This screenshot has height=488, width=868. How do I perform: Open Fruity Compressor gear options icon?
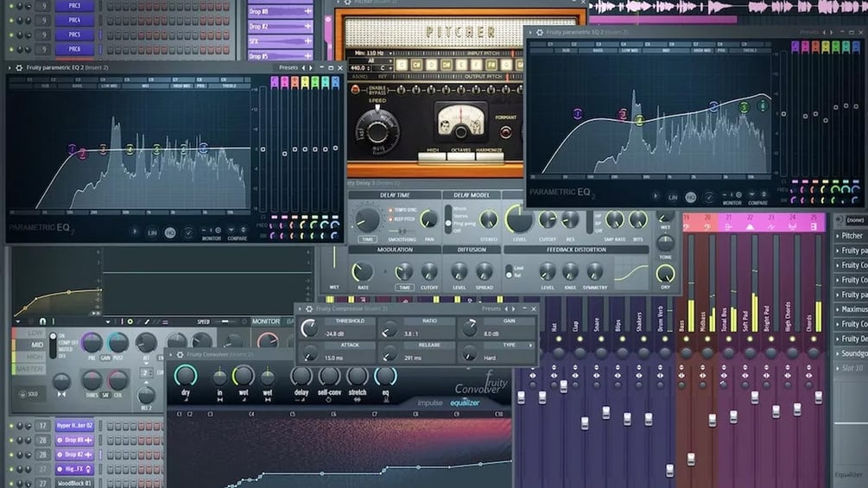click(x=309, y=308)
